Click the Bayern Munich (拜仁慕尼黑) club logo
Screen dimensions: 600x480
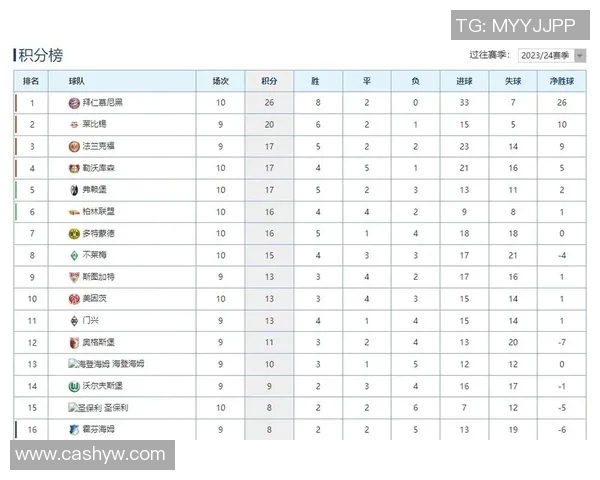tap(74, 103)
